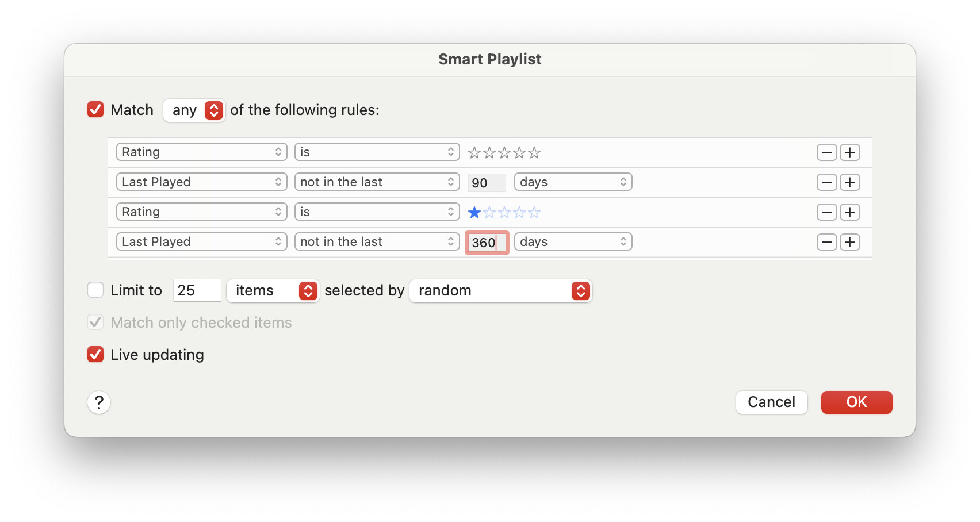The width and height of the screenshot is (980, 522).
Task: Expand the items unit dropdown
Action: click(x=273, y=291)
